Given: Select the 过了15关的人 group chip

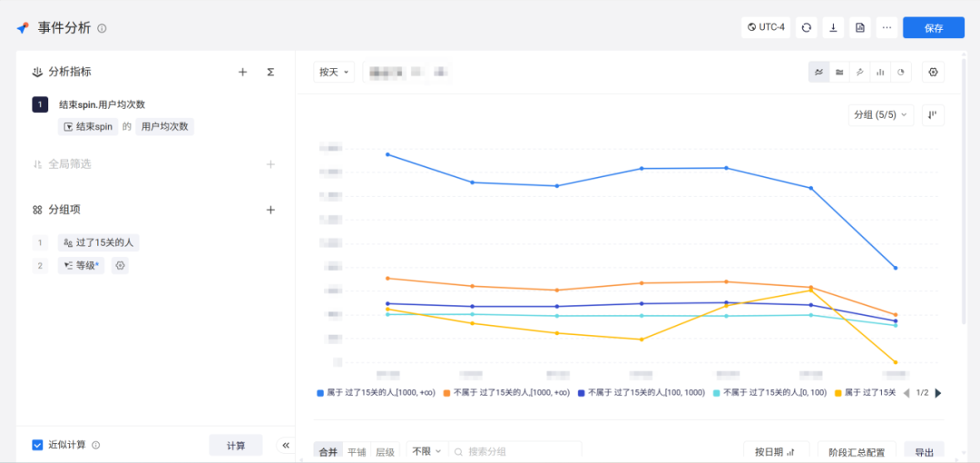Looking at the screenshot, I should (98, 242).
